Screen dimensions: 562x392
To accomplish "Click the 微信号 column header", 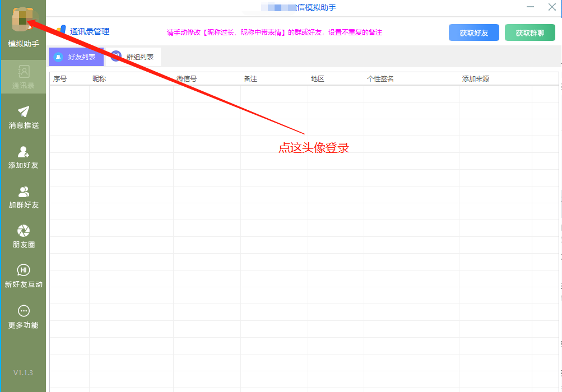I will point(187,79).
